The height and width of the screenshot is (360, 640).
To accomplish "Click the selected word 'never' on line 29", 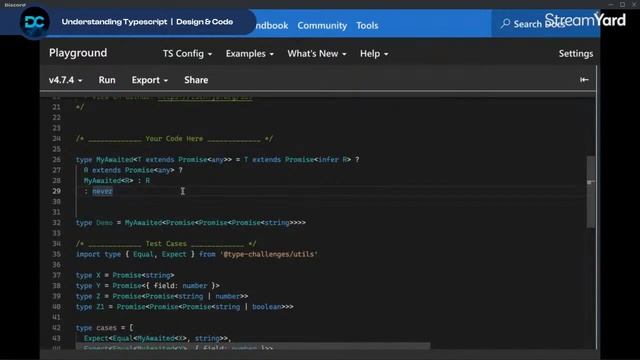I will point(102,191).
